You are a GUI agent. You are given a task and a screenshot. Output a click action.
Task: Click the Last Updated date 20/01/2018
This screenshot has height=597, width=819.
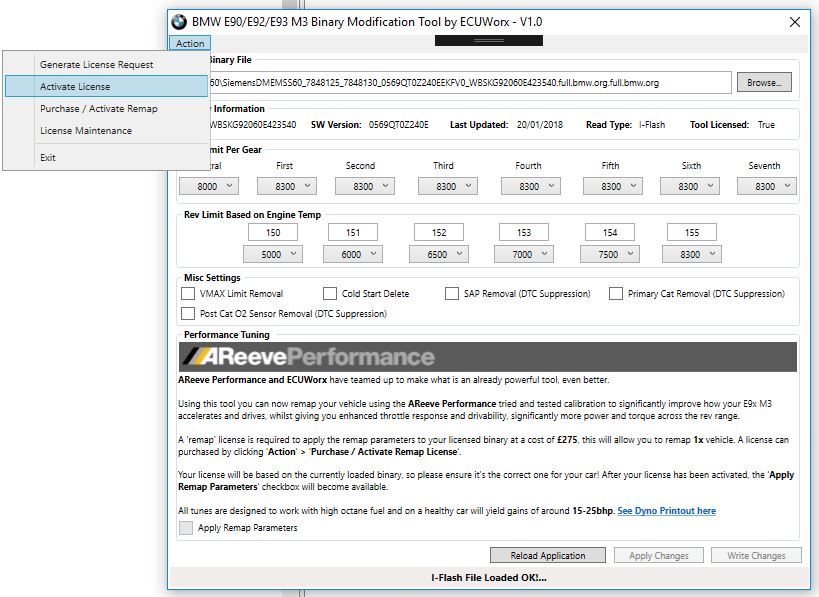[x=540, y=125]
